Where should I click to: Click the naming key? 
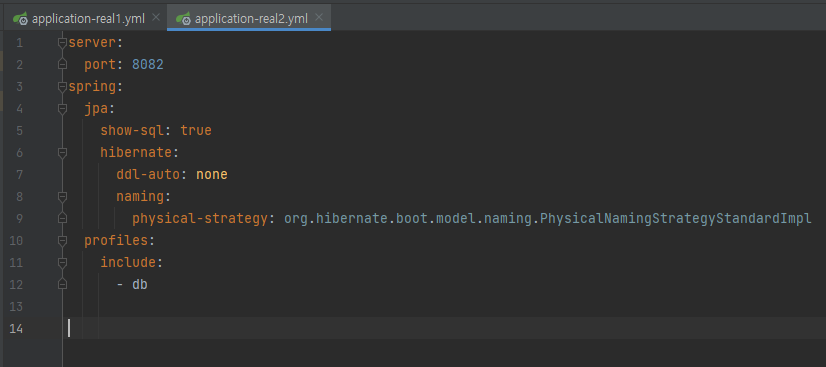[140, 197]
